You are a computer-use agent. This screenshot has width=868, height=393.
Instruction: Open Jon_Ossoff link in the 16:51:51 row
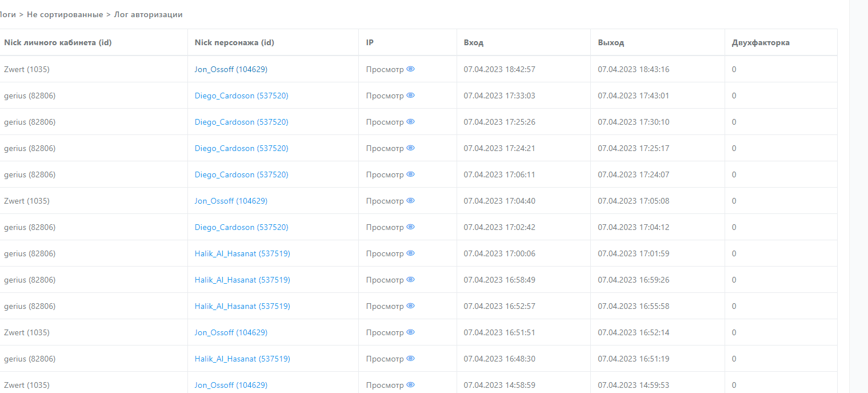point(231,332)
